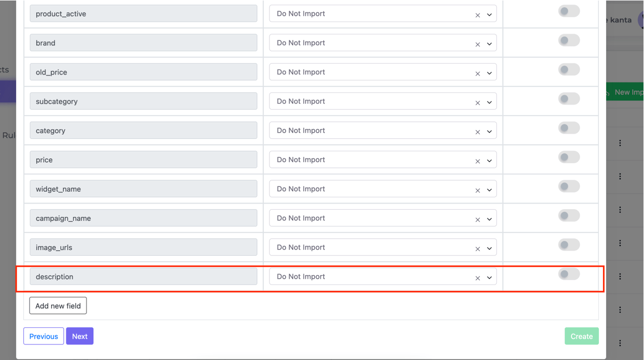
Task: Enable the product_active row toggle
Action: click(x=569, y=11)
